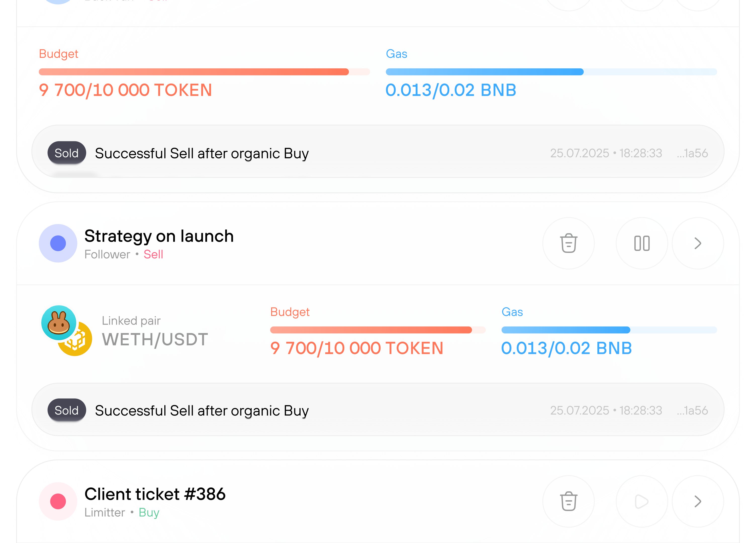Screen dimensions: 756x543
Task: Click the pink Client ticket #386 status dot
Action: coord(58,501)
